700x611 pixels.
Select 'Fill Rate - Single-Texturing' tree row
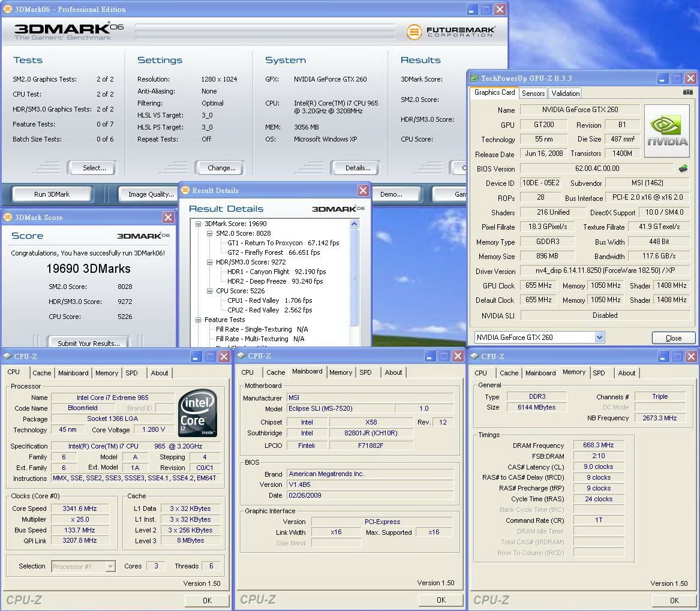pos(262,329)
